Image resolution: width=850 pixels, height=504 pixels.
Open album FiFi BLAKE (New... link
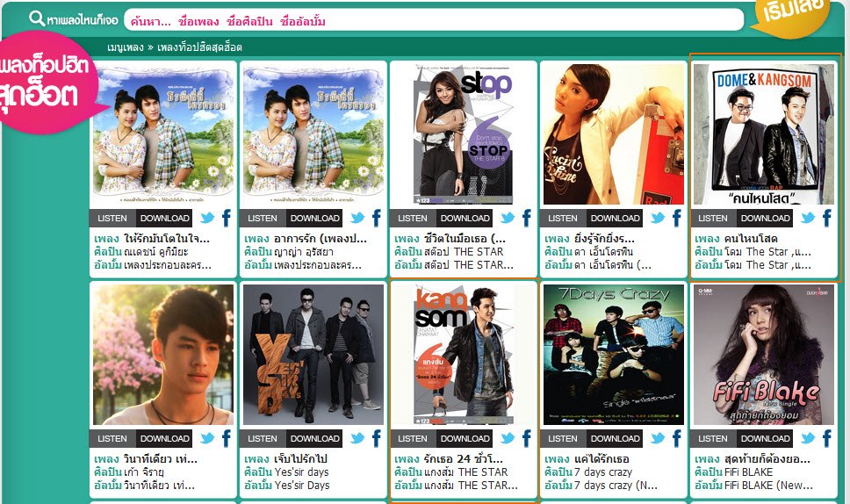768,486
